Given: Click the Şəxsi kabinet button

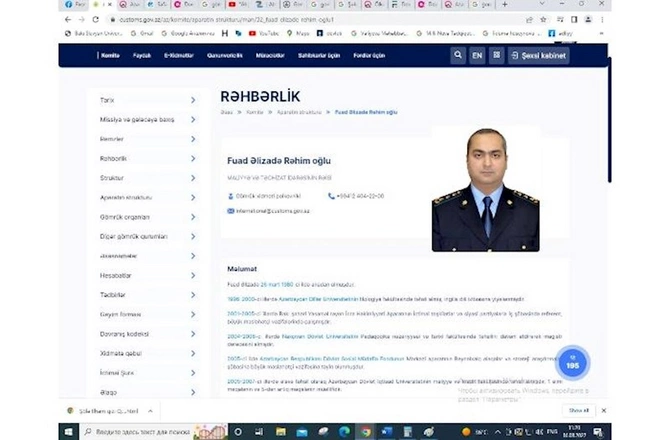Looking at the screenshot, I should (x=539, y=55).
